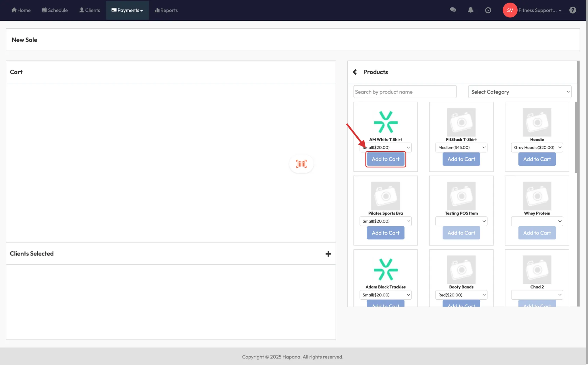Expand FitStack T-Shirt variant dropdown
The height and width of the screenshot is (365, 588).
pos(461,147)
